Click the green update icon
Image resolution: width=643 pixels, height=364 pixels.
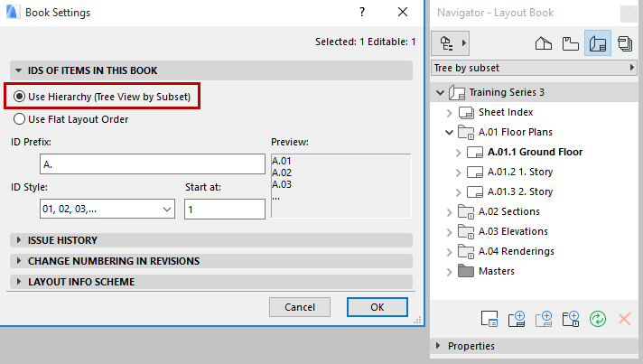pyautogui.click(x=597, y=318)
